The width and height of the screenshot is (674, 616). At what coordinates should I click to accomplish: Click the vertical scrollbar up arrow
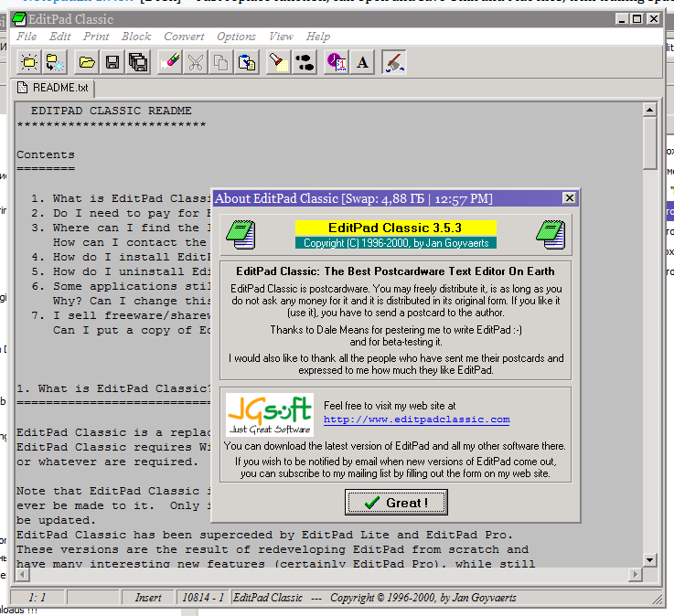pos(649,110)
